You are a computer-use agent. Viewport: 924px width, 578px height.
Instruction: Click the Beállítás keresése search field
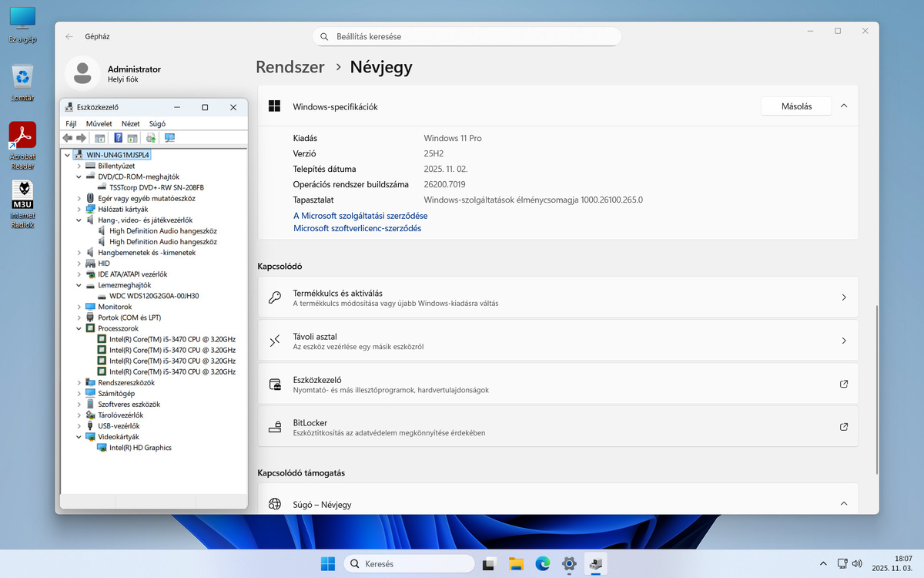tap(467, 36)
